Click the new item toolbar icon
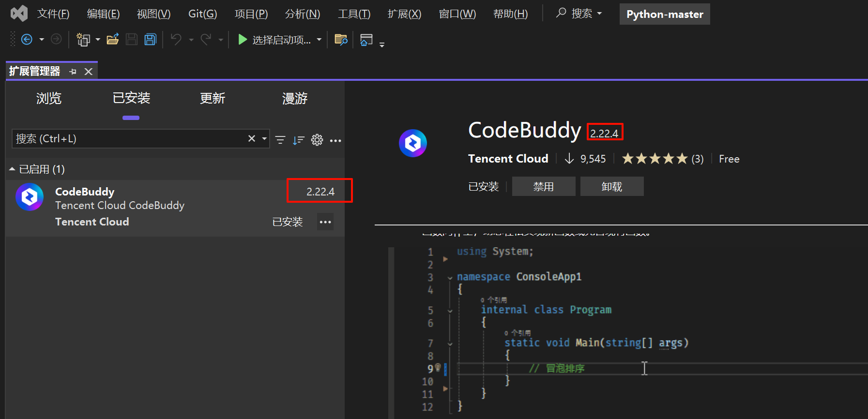Image resolution: width=868 pixels, height=419 pixels. point(83,40)
